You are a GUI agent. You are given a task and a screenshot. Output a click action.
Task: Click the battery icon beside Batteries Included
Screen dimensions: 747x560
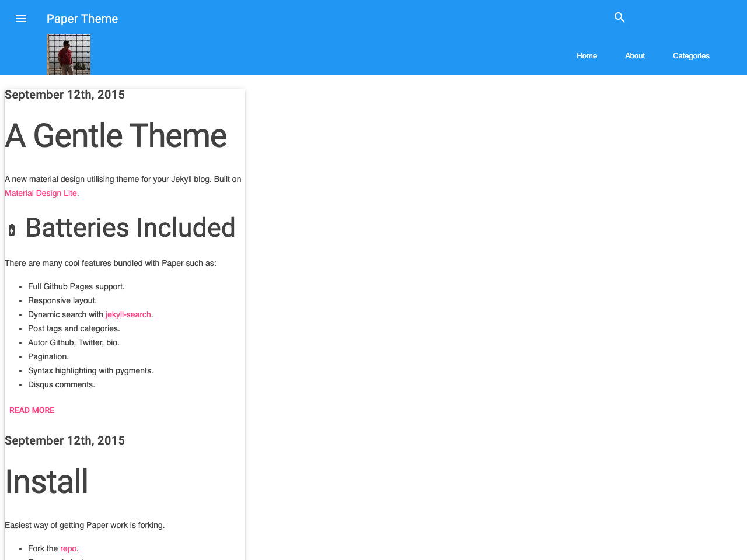click(11, 230)
